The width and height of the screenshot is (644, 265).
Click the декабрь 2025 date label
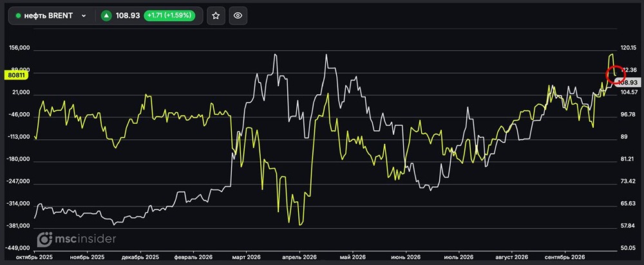(140, 257)
